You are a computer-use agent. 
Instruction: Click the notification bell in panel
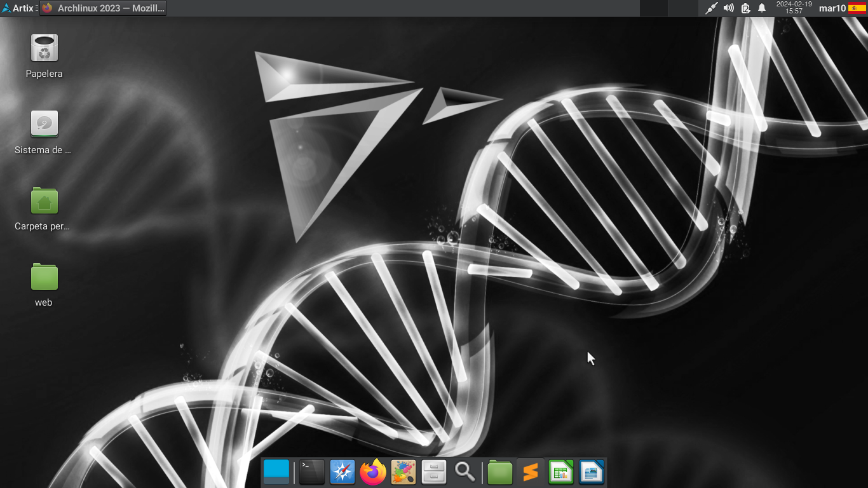pyautogui.click(x=762, y=8)
